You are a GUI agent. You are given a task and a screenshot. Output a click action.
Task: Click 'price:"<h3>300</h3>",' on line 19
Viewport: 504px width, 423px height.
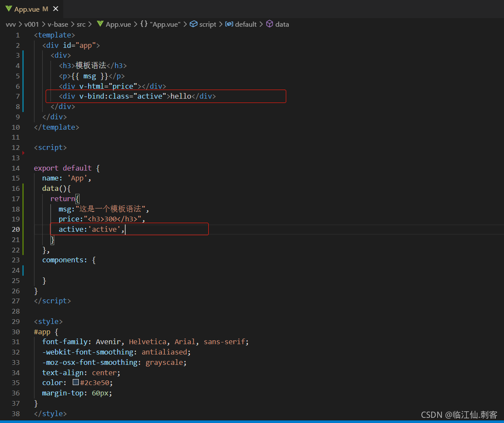[x=102, y=219]
